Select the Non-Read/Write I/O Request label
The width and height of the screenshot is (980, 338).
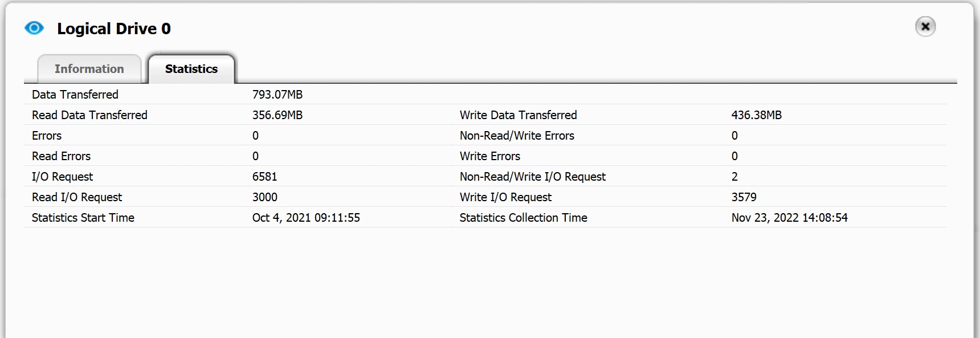coord(533,177)
